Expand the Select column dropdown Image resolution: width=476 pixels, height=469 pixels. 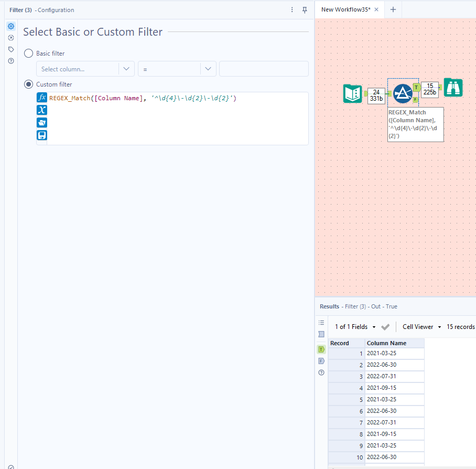coord(126,69)
